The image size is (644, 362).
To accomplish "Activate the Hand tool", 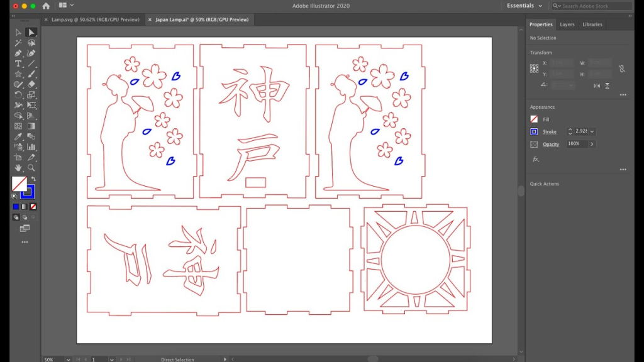I will click(16, 167).
